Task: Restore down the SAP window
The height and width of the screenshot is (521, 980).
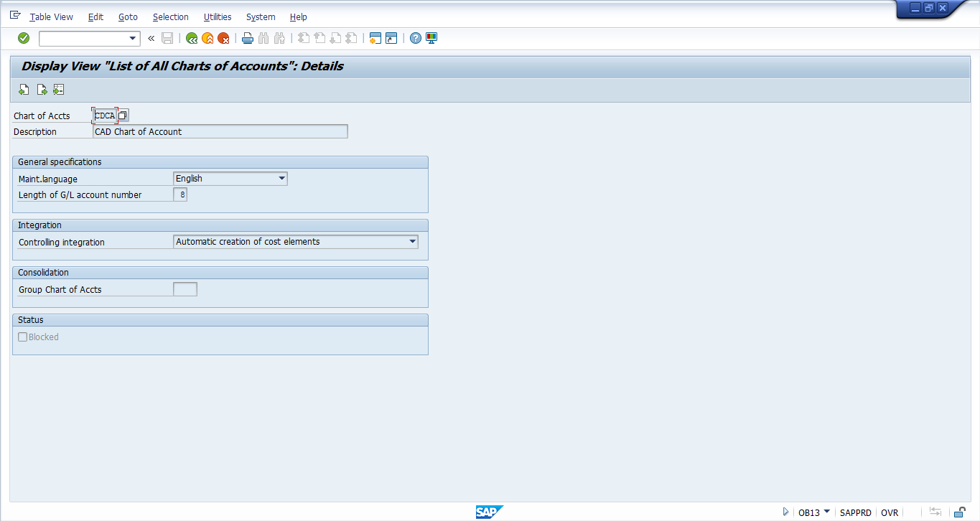Action: pyautogui.click(x=929, y=8)
